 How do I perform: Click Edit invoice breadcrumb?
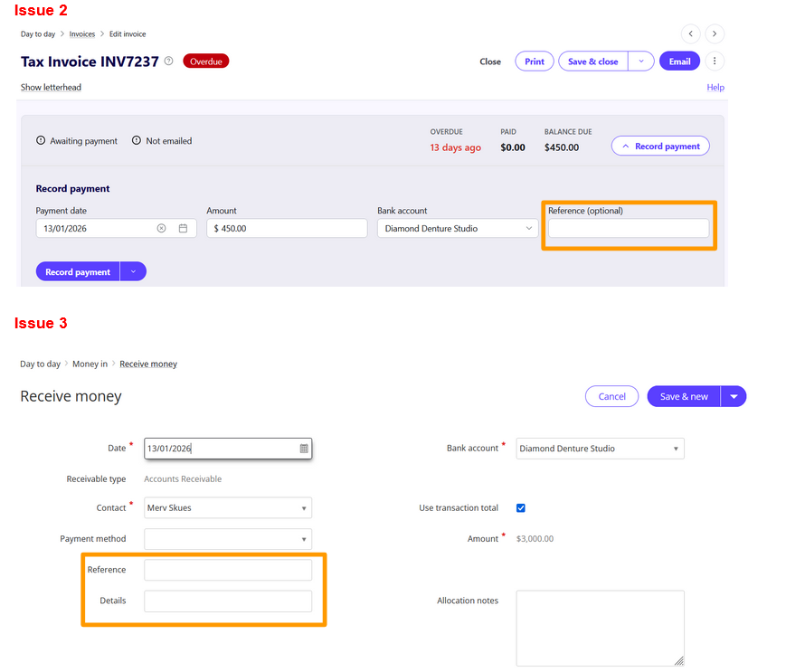coord(128,33)
